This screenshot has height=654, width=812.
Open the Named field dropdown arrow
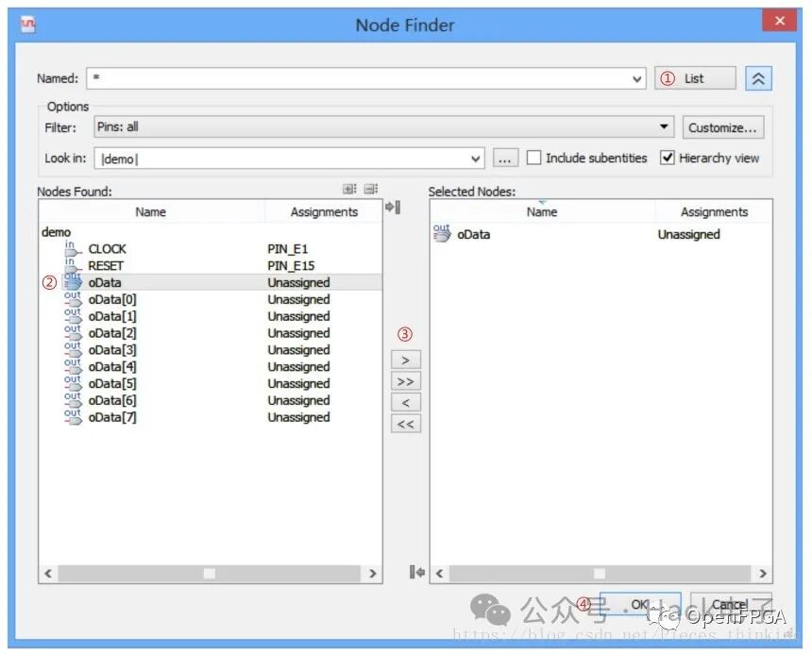coord(638,79)
